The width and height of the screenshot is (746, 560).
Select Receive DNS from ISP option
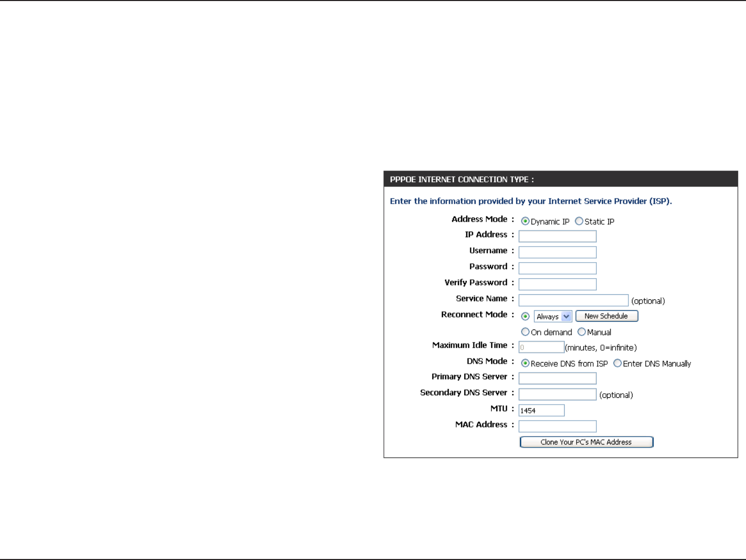(525, 363)
